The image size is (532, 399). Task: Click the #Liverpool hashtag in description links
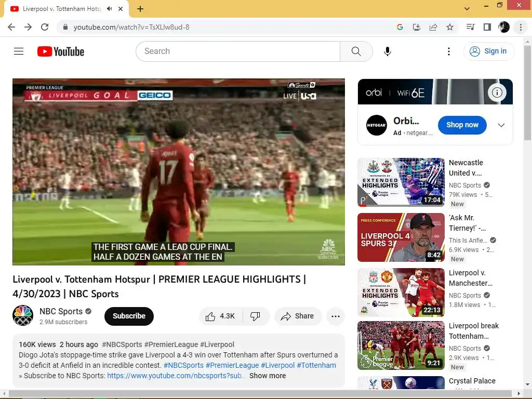pyautogui.click(x=277, y=365)
